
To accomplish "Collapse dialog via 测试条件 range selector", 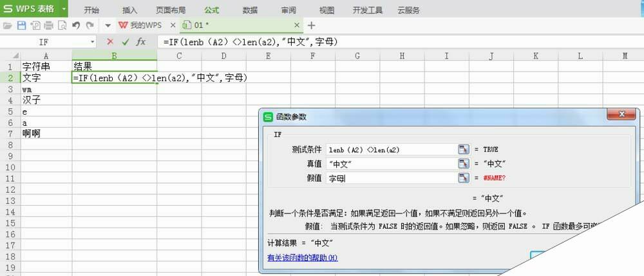I will tap(464, 150).
